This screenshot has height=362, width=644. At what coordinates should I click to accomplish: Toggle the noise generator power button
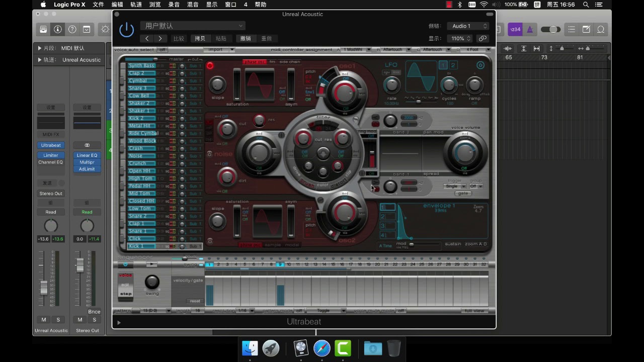[x=210, y=153]
